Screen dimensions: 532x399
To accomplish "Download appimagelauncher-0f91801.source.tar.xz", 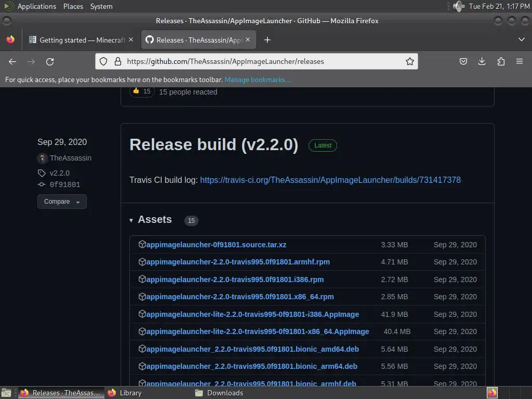I will [x=216, y=245].
